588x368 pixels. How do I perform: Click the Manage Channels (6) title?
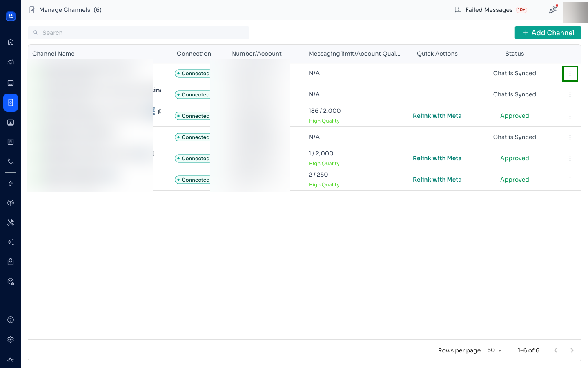coord(70,10)
